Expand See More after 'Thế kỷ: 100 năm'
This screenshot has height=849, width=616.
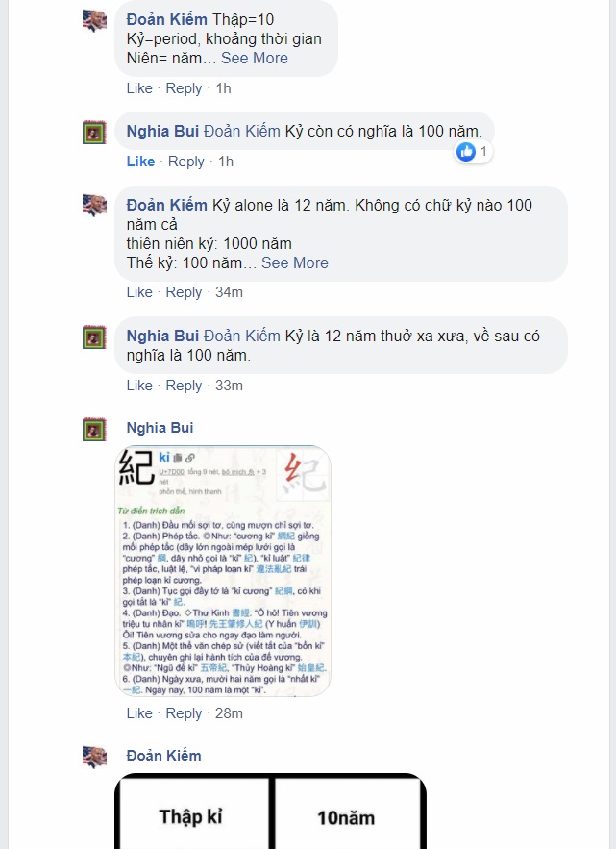coord(295,263)
